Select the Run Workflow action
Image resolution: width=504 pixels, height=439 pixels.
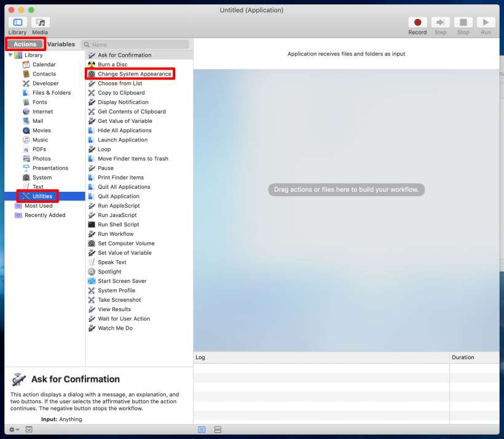click(116, 234)
